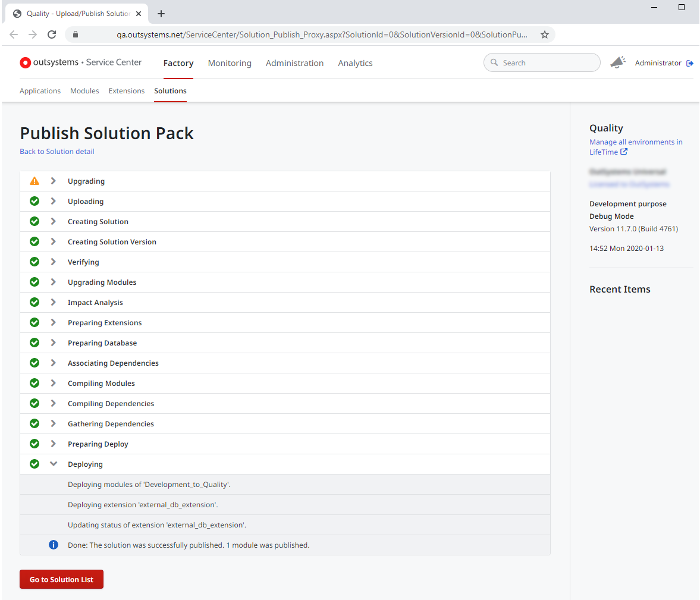The image size is (700, 600).
Task: Click the warning icon beside Upgrading
Action: tap(34, 181)
